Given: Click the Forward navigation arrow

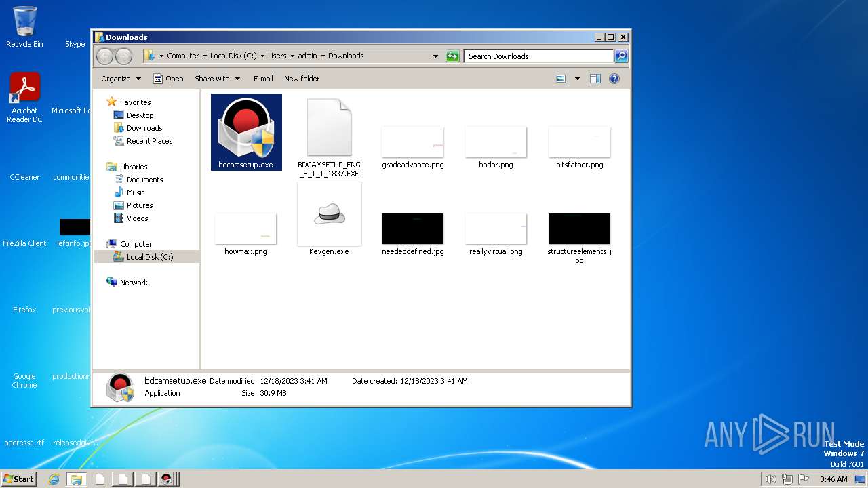Looking at the screenshot, I should click(123, 56).
